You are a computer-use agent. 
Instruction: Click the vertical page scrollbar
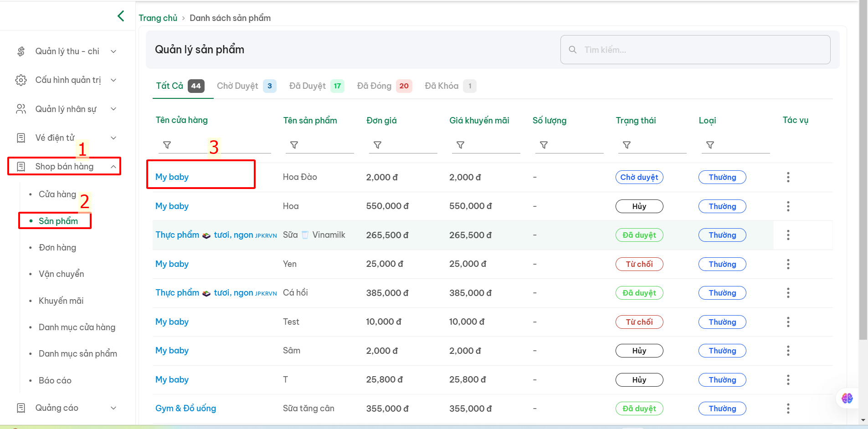coord(863,170)
